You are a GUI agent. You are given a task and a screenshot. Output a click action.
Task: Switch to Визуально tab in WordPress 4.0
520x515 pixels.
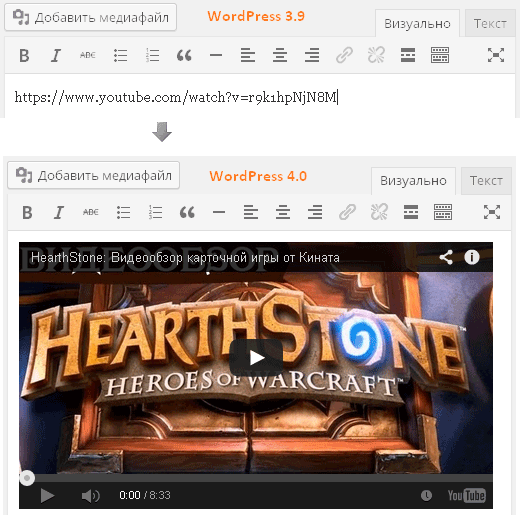pos(413,181)
